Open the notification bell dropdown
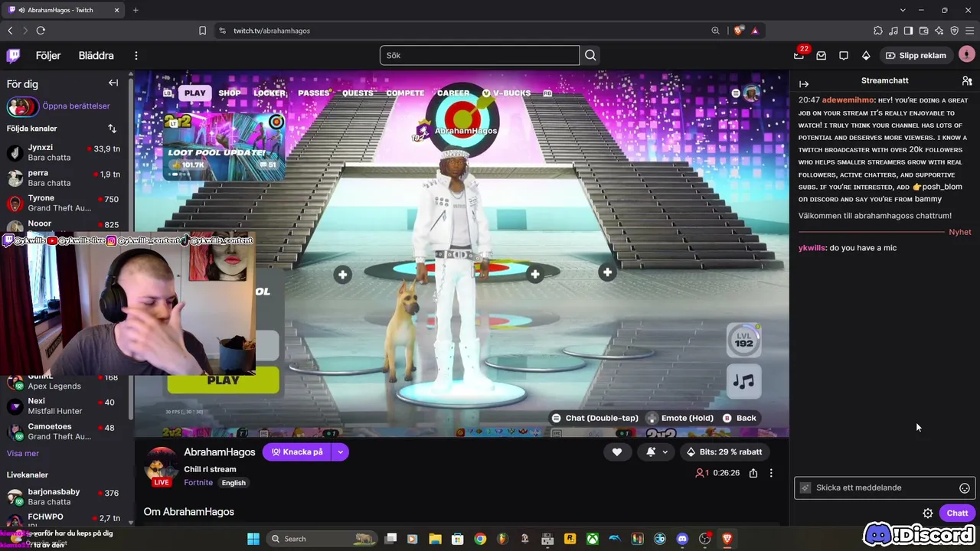 point(657,452)
